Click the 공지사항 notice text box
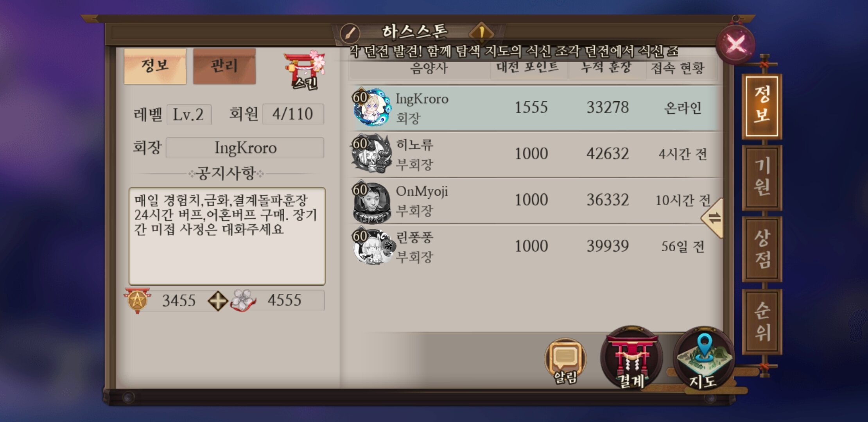 [227, 236]
